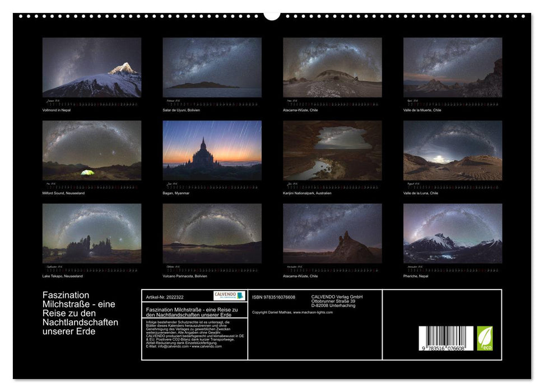Select the Lake Tekapo, Neuseeland image
The height and width of the screenshot is (392, 544).
coord(92,233)
